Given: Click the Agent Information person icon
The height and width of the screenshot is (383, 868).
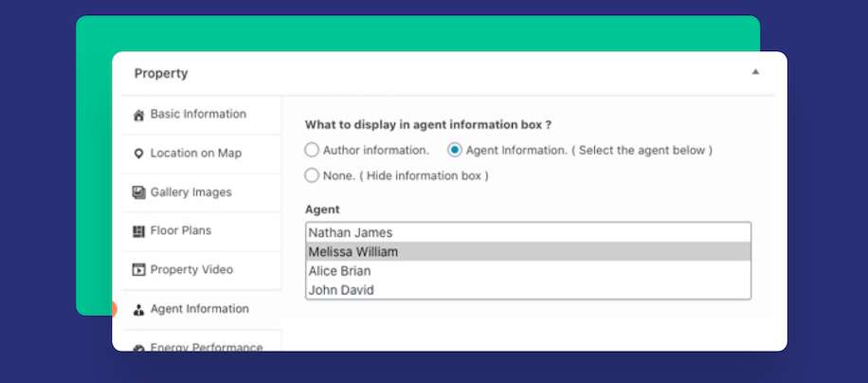Looking at the screenshot, I should point(139,309).
